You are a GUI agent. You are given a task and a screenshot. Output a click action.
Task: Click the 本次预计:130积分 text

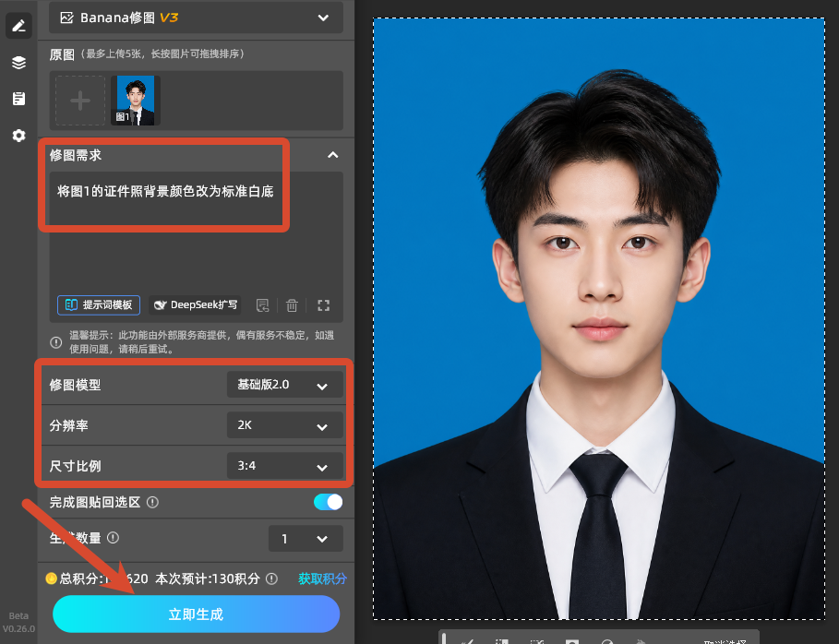coord(208,578)
